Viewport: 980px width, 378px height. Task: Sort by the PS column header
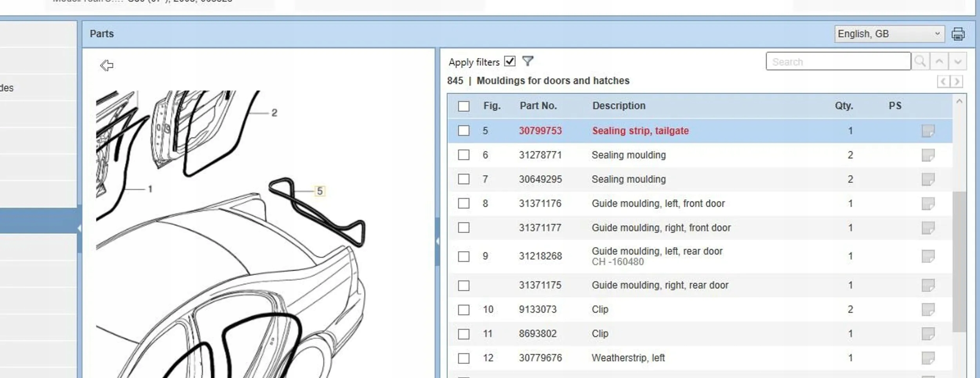click(895, 106)
